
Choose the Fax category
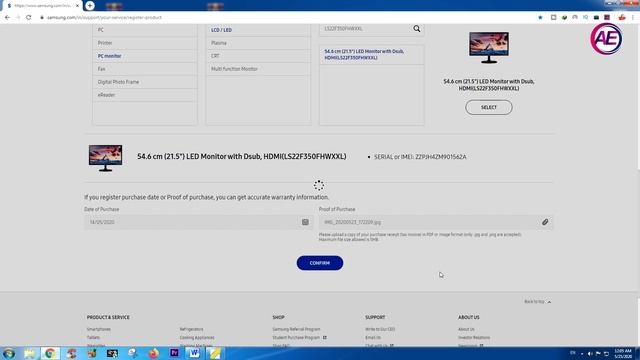point(144,69)
